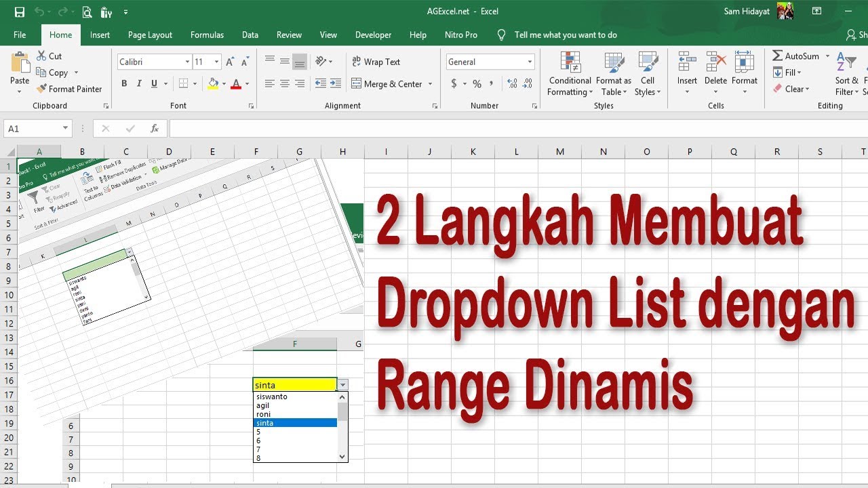868x488 pixels.
Task: Open the Merge & Center dropdown arrow
Action: [430, 84]
